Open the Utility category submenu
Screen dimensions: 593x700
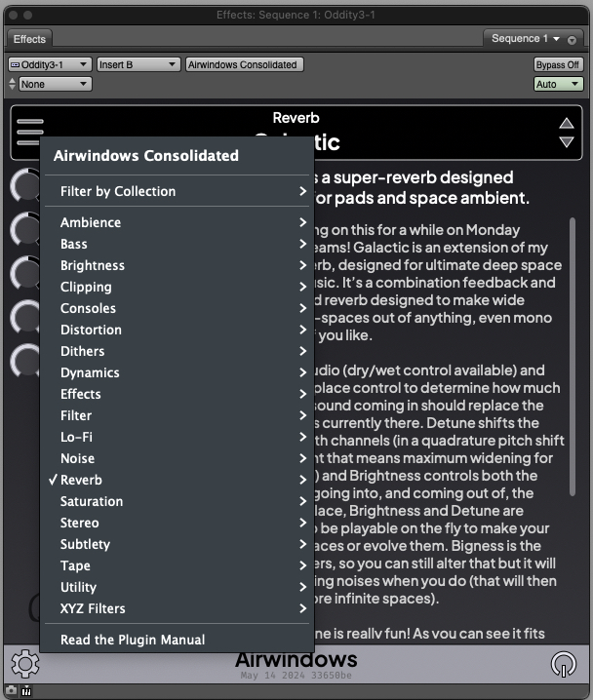coord(177,587)
